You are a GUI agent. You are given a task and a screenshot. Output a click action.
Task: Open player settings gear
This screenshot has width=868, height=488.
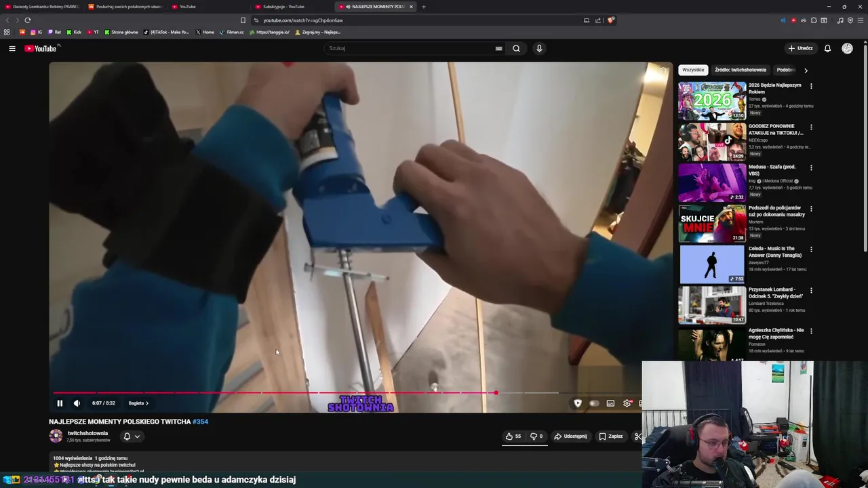(x=627, y=403)
